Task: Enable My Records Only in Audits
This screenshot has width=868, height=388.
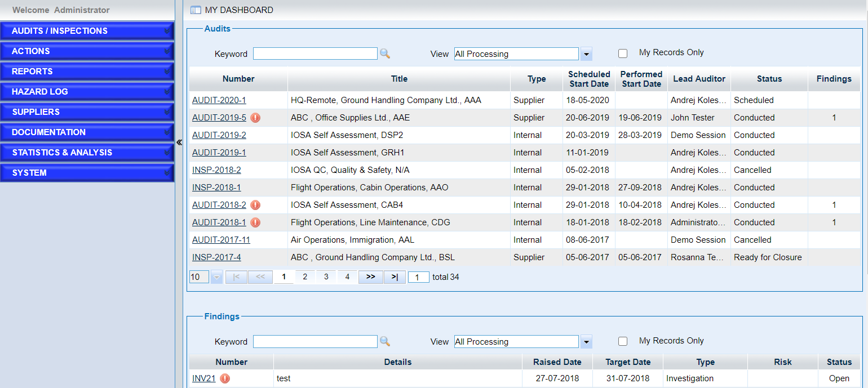Action: (x=623, y=53)
